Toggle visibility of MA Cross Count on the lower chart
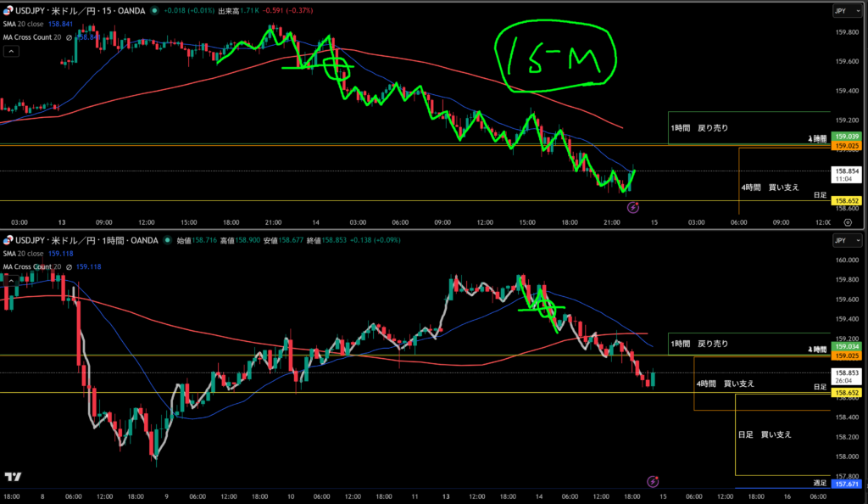The width and height of the screenshot is (868, 504). 70,267
